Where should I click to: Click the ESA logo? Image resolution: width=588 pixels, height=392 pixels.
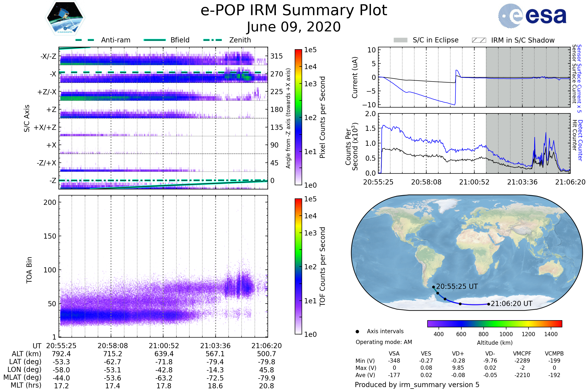[532, 16]
